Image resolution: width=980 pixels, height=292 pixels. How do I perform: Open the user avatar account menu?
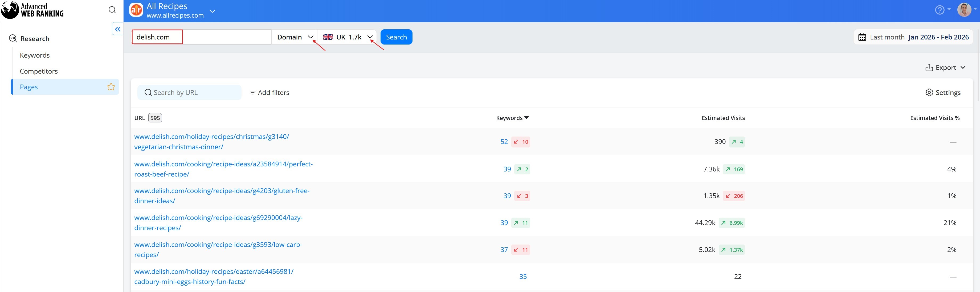point(964,10)
